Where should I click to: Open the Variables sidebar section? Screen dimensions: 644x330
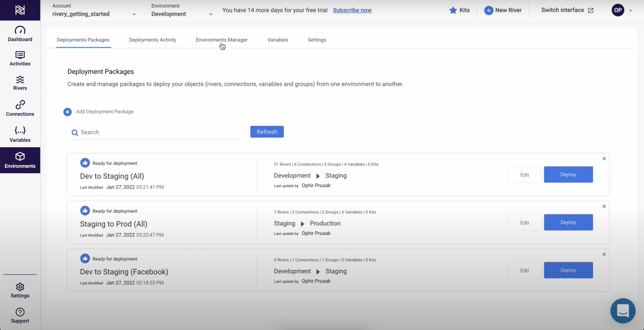point(20,134)
